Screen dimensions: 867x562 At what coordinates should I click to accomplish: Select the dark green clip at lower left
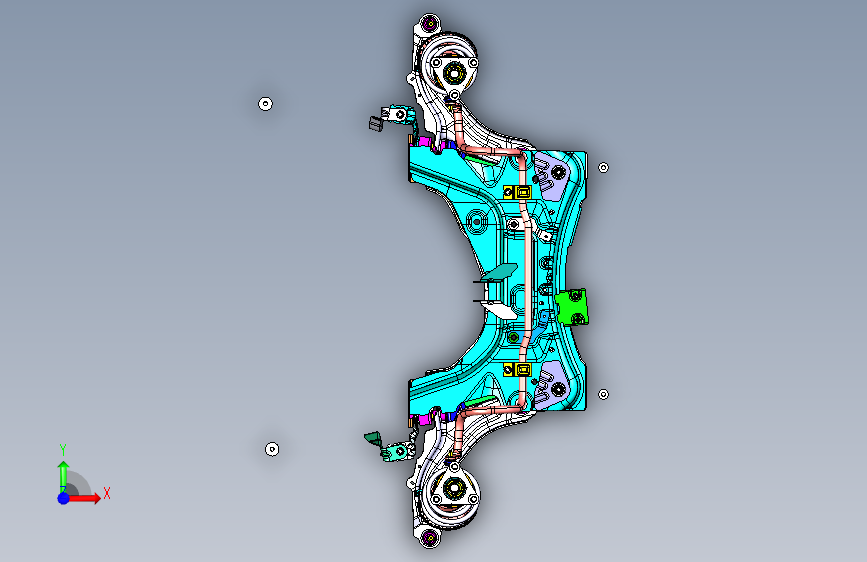click(x=374, y=439)
